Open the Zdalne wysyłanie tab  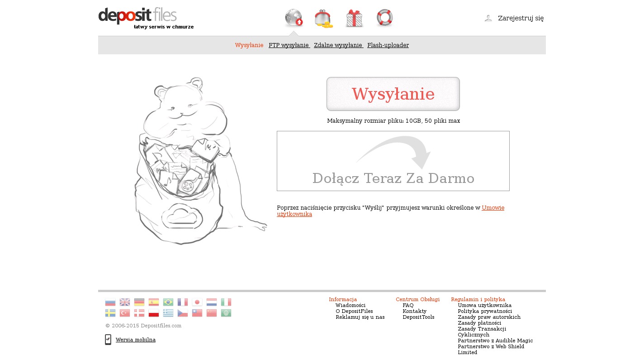338,45
